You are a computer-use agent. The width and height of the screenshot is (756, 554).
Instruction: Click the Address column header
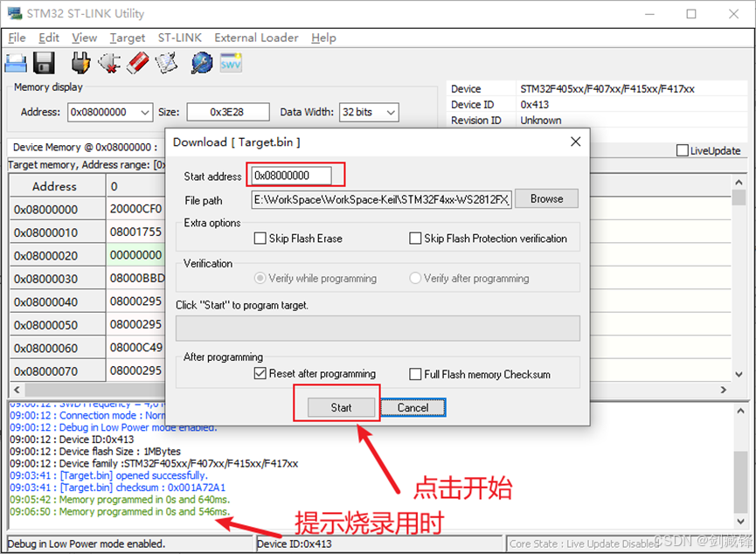[58, 186]
